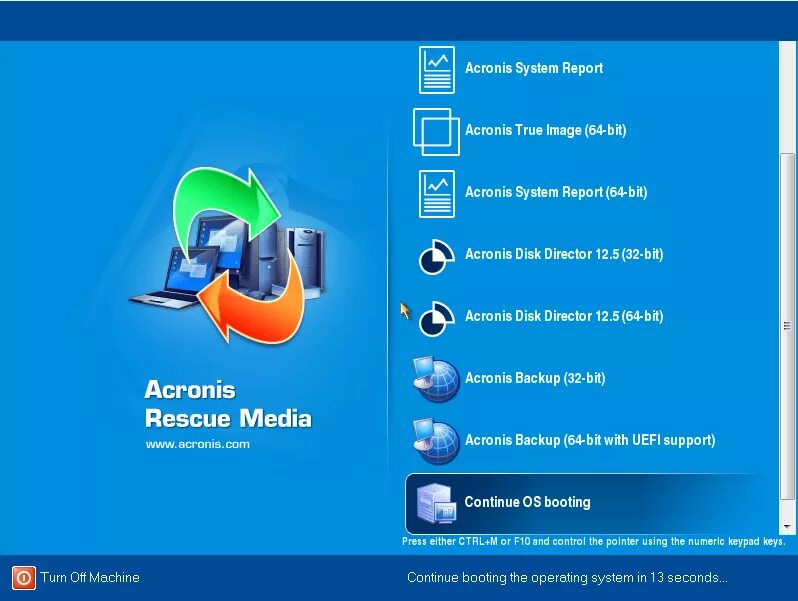Click the Acronis True Image (64-bit) overlapping squares icon
This screenshot has height=601, width=798.
pos(436,132)
